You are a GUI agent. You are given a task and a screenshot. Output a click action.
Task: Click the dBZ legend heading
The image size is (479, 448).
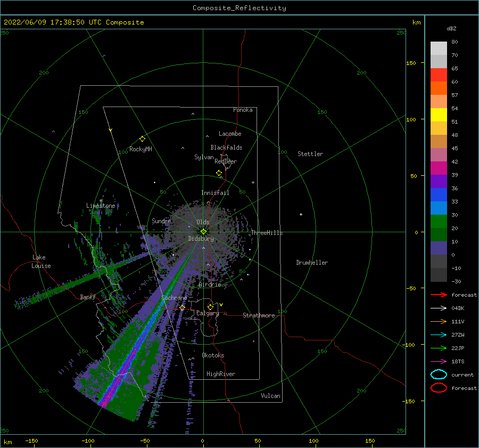(x=451, y=28)
